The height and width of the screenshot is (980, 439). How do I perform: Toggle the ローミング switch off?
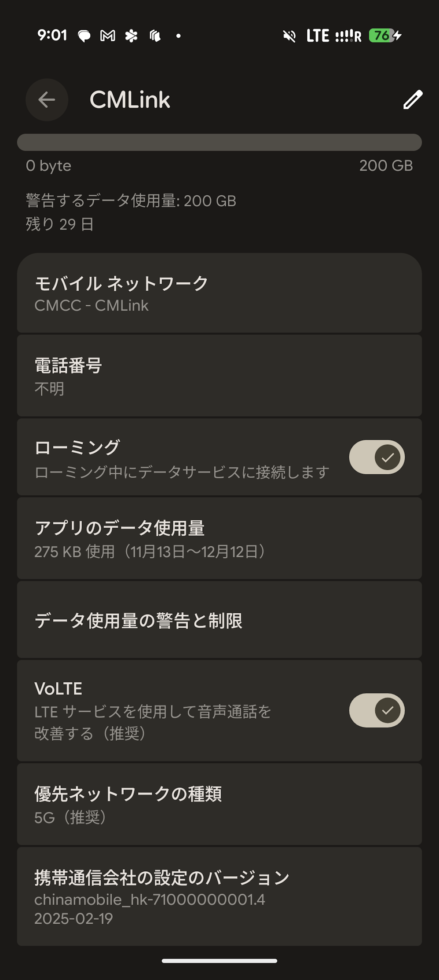376,457
